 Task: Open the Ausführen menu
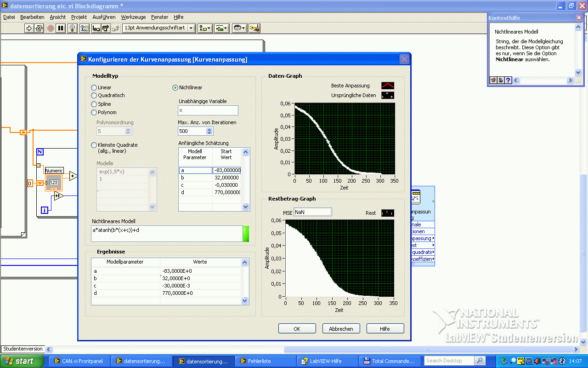104,17
